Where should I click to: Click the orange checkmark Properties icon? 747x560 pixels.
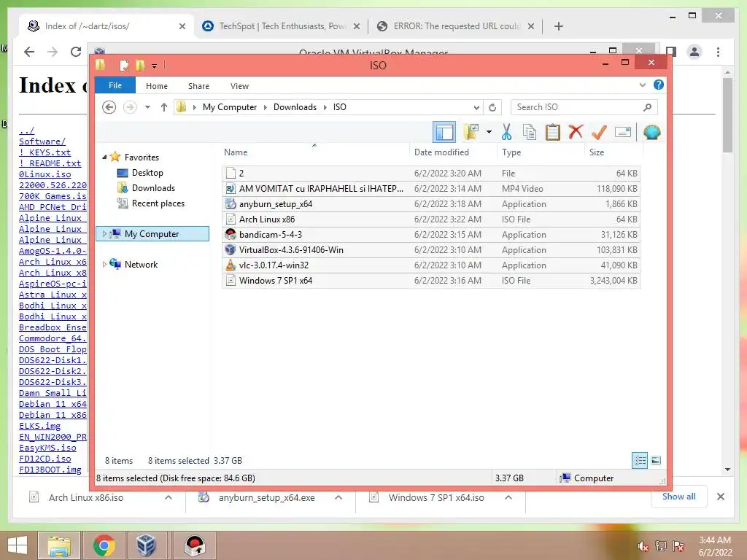coord(599,132)
